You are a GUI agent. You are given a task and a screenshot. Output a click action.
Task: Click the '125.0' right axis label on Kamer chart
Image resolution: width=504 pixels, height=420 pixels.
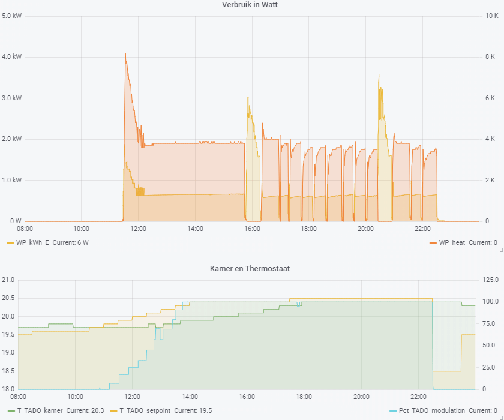point(490,280)
